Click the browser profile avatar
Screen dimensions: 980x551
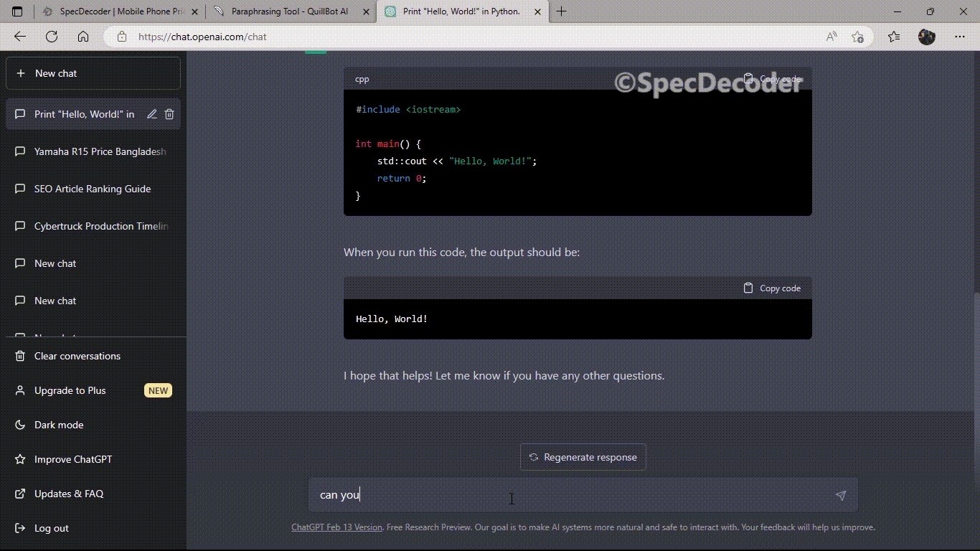(926, 37)
